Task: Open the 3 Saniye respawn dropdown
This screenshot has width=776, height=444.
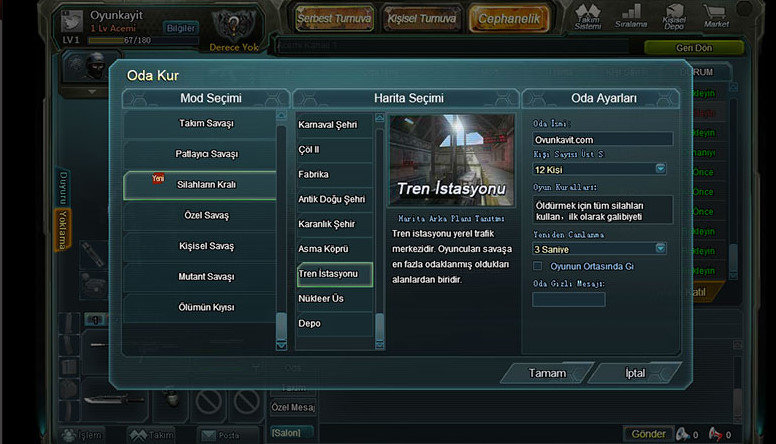Action: click(600, 249)
